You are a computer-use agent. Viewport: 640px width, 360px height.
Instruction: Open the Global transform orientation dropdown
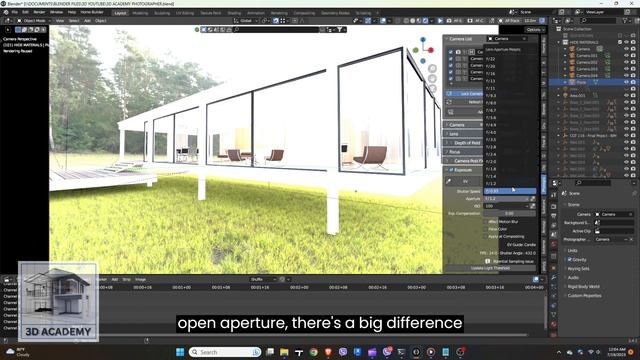(245, 20)
